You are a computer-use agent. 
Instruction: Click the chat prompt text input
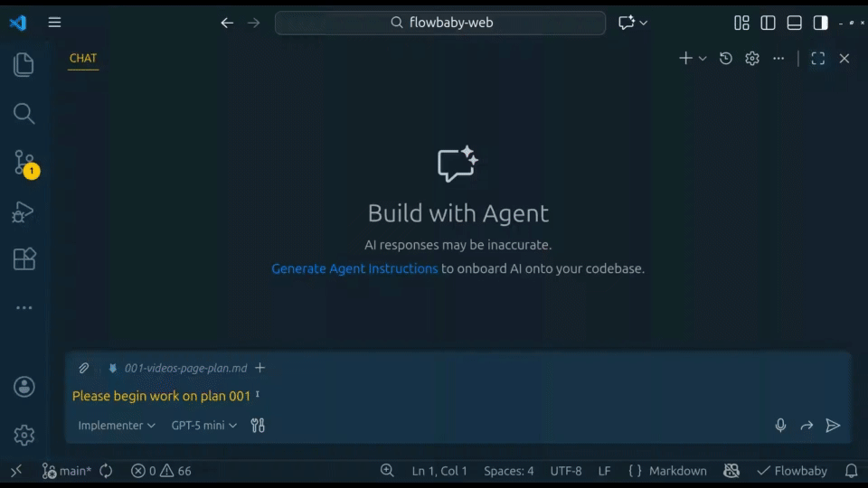click(x=458, y=396)
